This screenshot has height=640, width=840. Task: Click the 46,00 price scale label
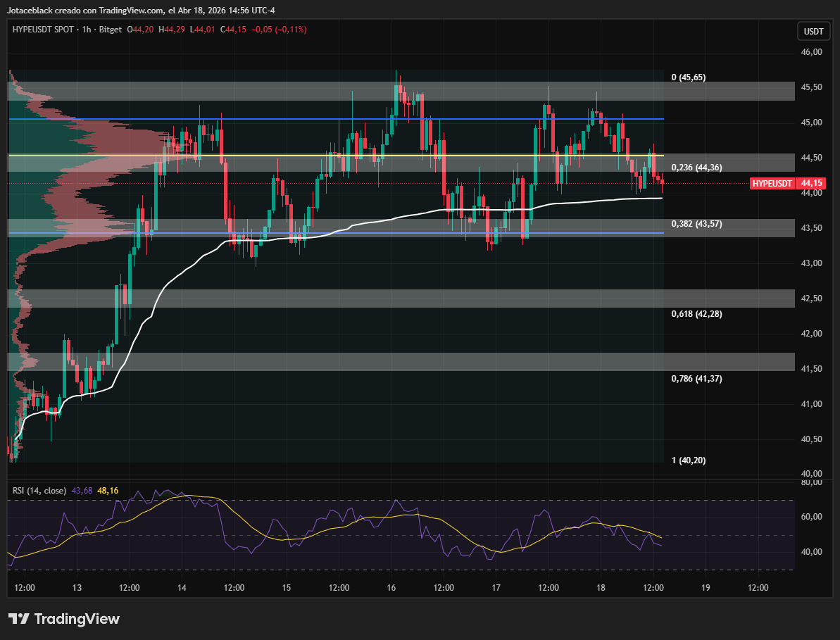point(812,52)
